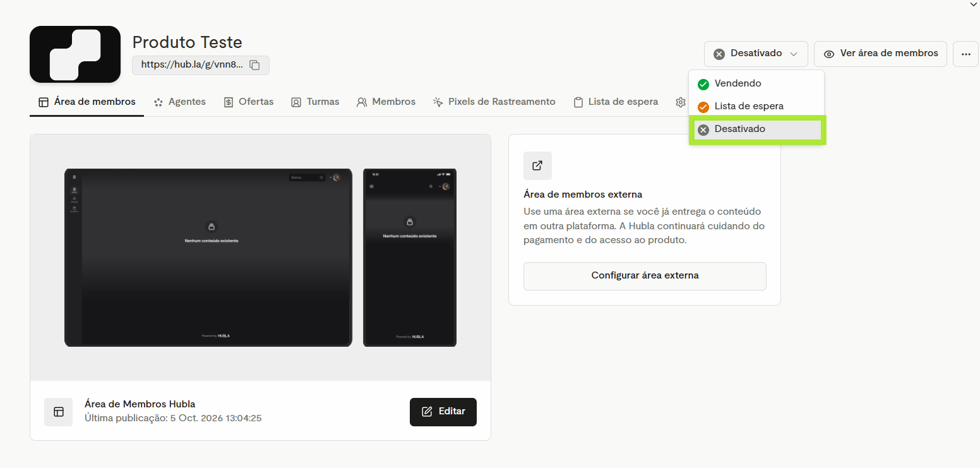This screenshot has height=468, width=980.
Task: Click the green check icon next to Vendendo
Action: point(703,84)
